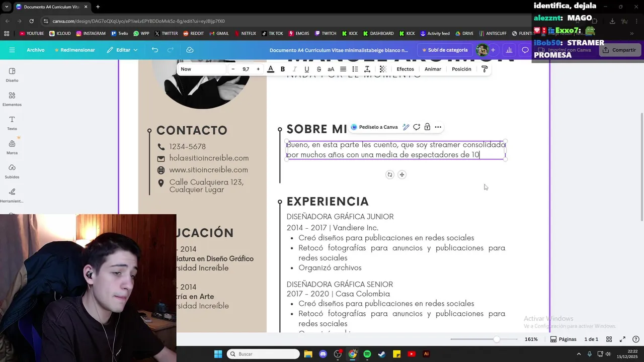Toggle italic formatting on text
The image size is (644, 362).
[295, 69]
